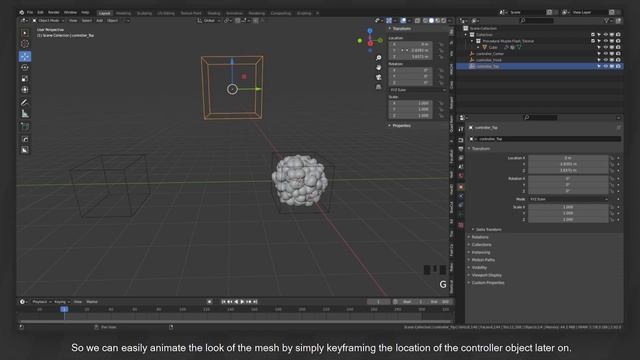The image size is (640, 360).
Task: Select the Cursor tool in viewport toolbar
Action: pos(25,44)
